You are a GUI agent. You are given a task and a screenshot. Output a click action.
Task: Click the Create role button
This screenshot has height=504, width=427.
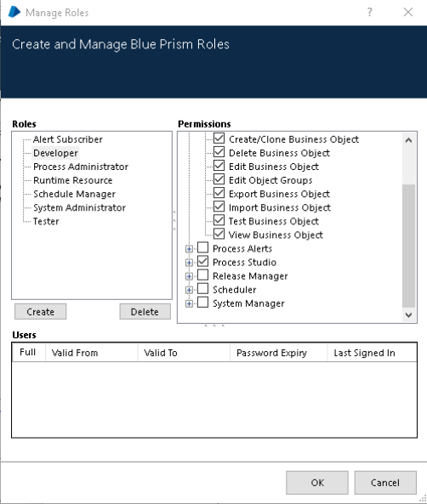41,312
